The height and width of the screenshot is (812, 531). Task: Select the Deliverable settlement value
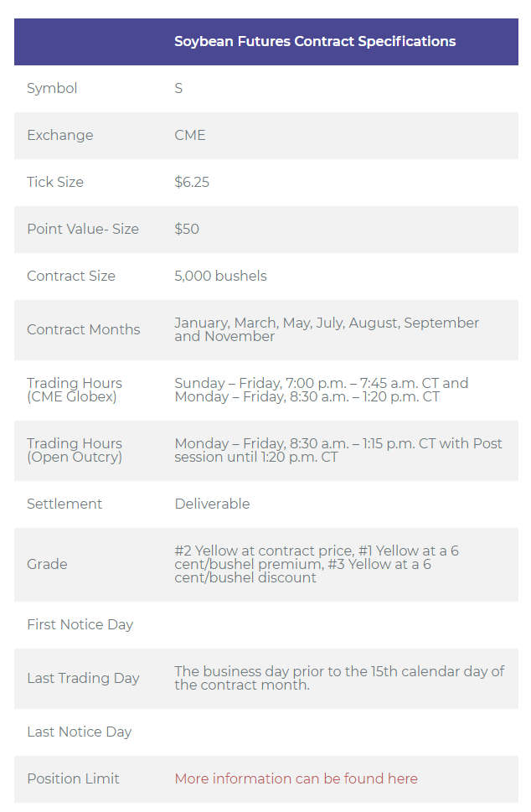pyautogui.click(x=212, y=504)
